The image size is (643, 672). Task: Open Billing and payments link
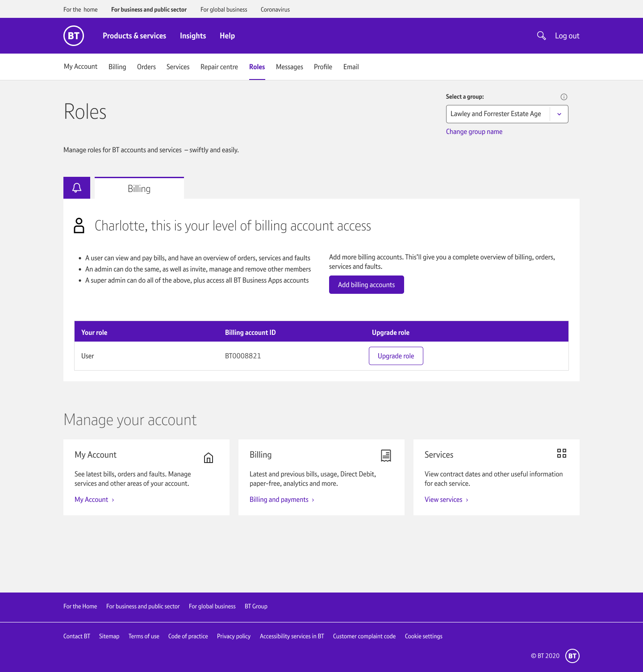coord(282,500)
